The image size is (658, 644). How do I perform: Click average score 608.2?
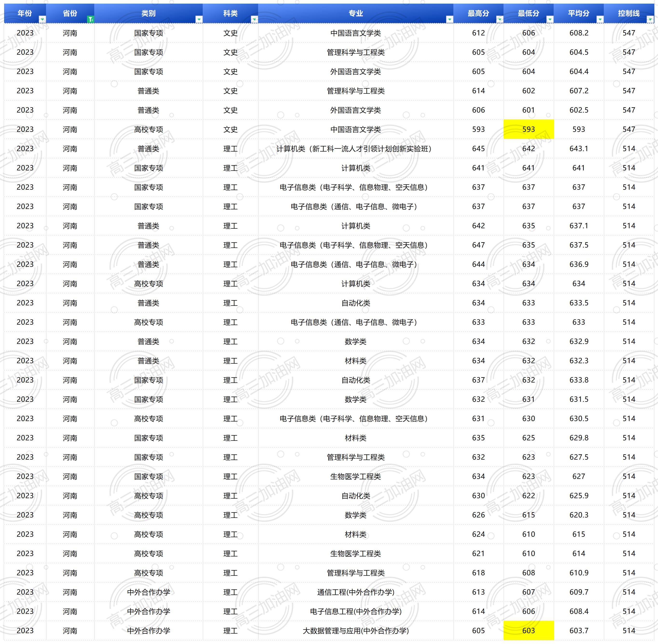[x=578, y=33]
